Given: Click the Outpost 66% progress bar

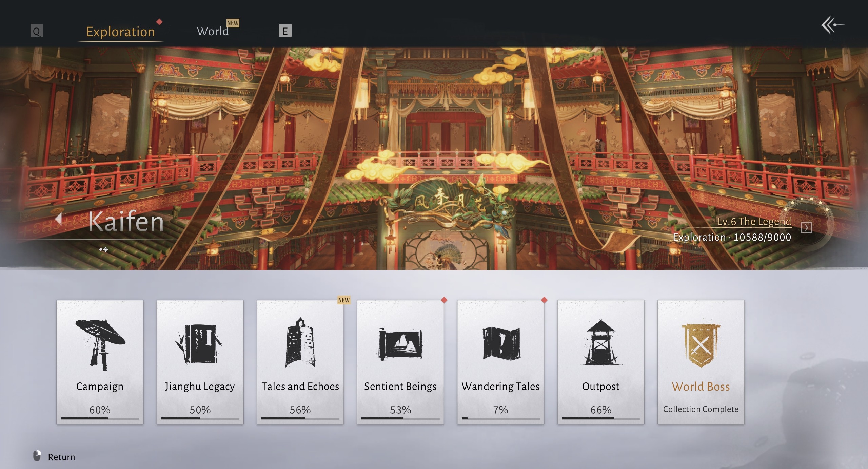Looking at the screenshot, I should [600, 418].
